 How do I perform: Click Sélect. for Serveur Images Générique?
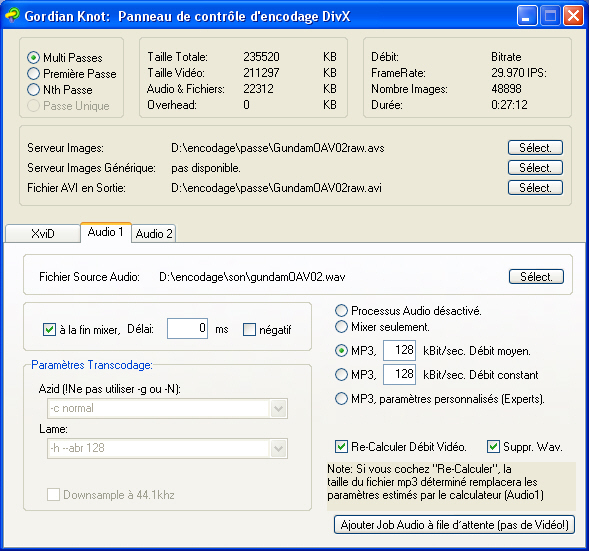coord(535,168)
